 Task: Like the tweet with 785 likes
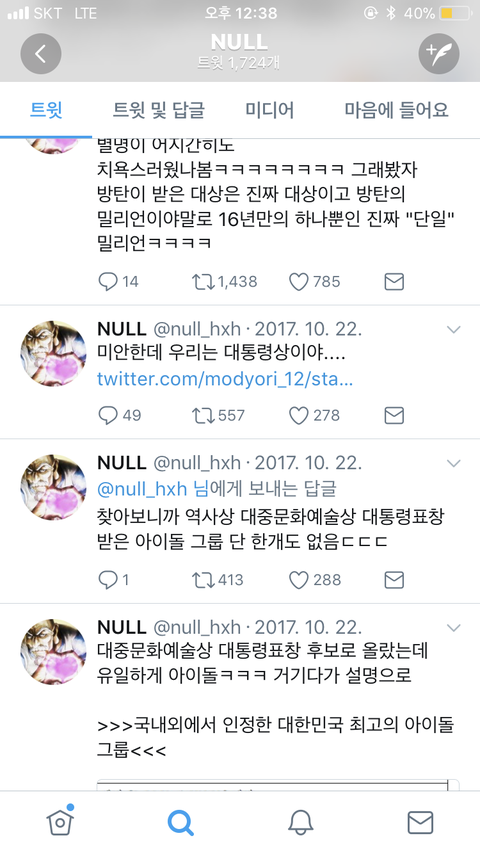point(314,282)
